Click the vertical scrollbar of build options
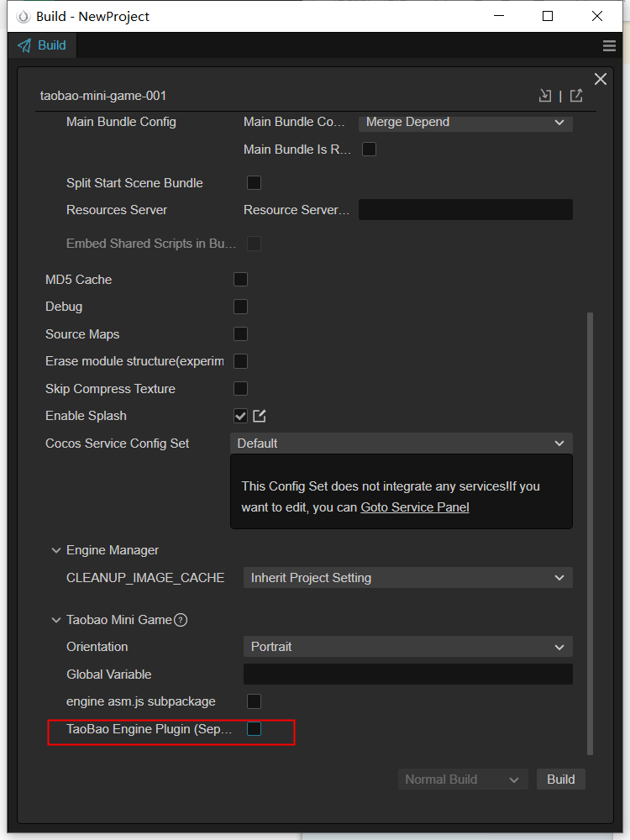The width and height of the screenshot is (630, 840). [x=591, y=533]
